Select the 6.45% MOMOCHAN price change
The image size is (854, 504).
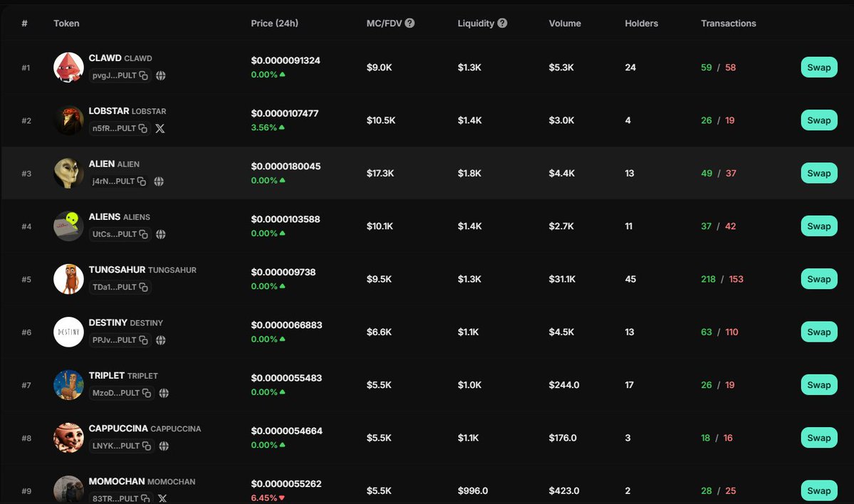point(268,498)
